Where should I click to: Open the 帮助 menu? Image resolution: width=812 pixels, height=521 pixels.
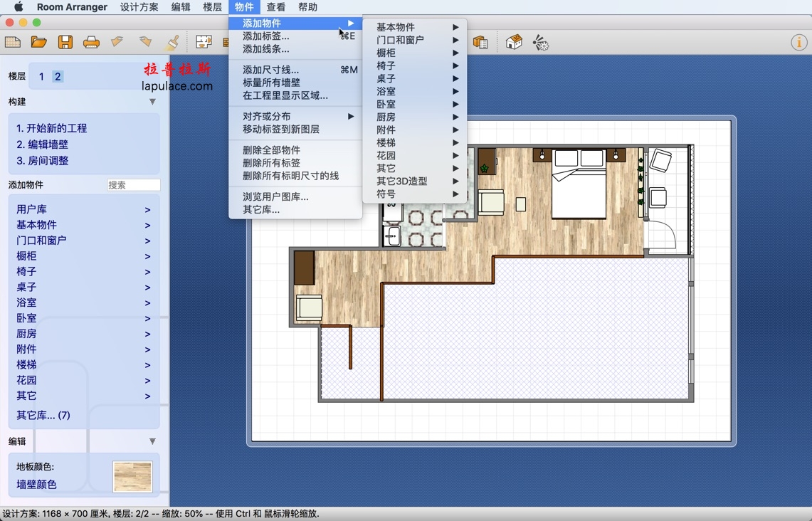pyautogui.click(x=307, y=6)
